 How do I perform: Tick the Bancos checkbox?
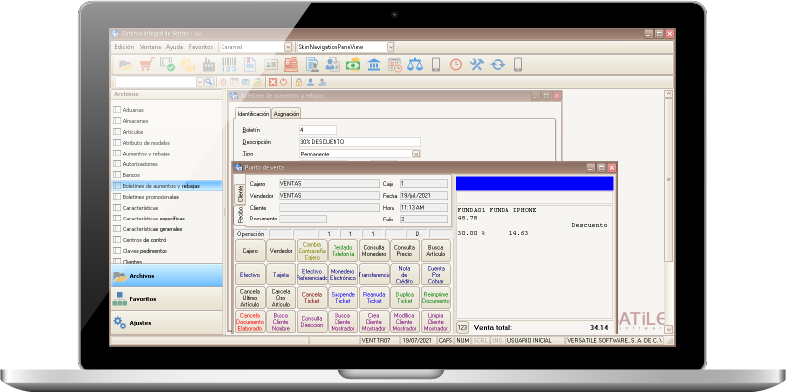coord(117,175)
